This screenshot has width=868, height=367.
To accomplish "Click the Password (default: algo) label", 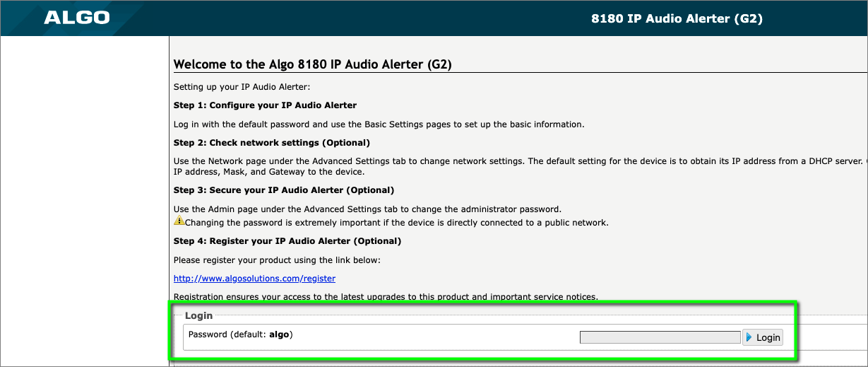I will (x=240, y=334).
